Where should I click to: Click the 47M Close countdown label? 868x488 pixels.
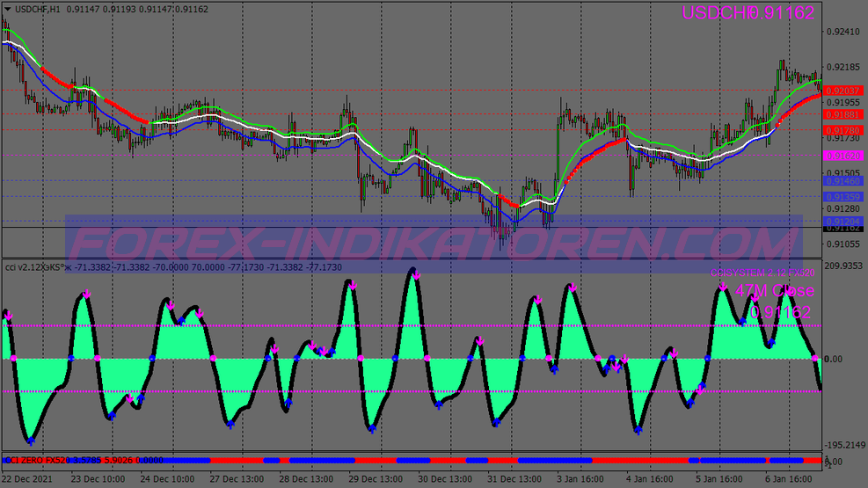point(772,291)
